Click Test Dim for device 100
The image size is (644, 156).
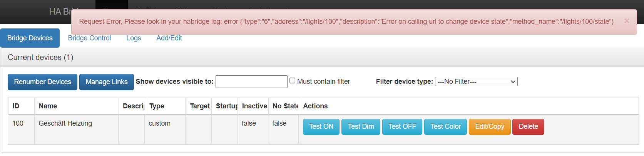pos(361,126)
